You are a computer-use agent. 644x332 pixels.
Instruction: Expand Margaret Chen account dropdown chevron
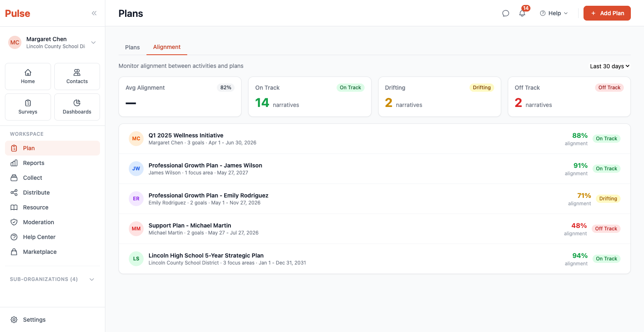point(93,42)
